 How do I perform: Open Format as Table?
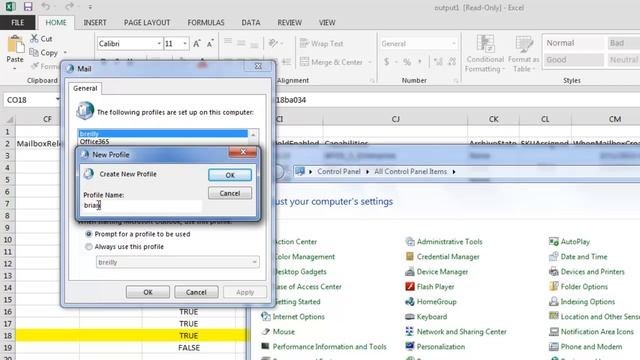[x=524, y=54]
